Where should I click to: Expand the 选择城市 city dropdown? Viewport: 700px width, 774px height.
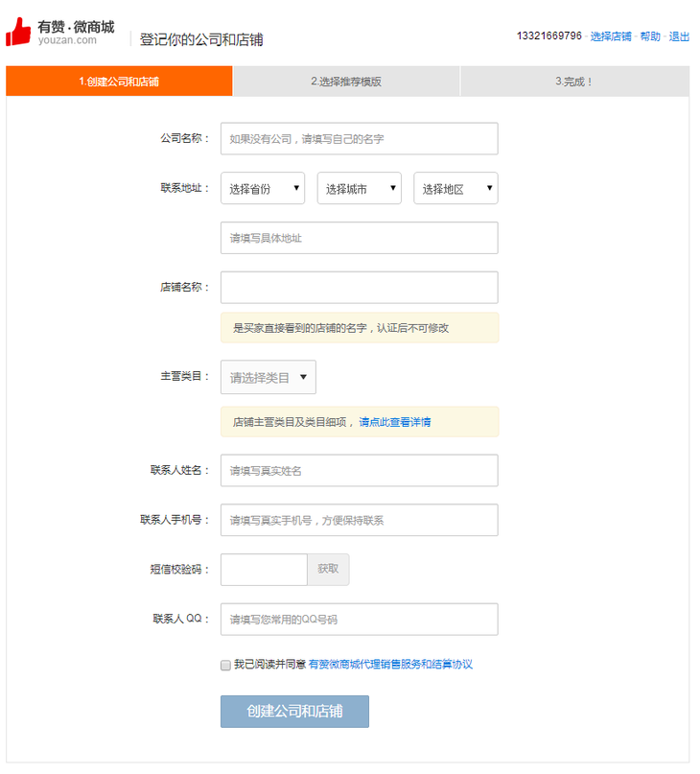pos(359,189)
